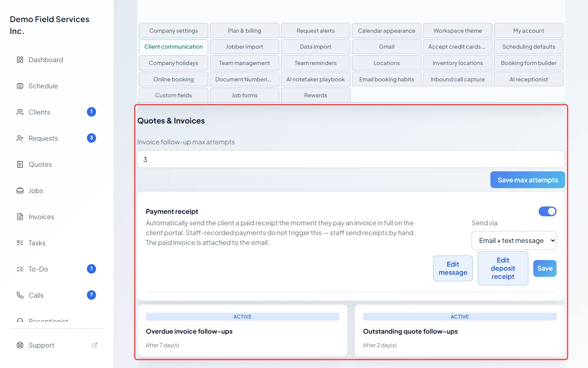This screenshot has width=588, height=368.
Task: Click the Clients people icon
Action: point(20,112)
